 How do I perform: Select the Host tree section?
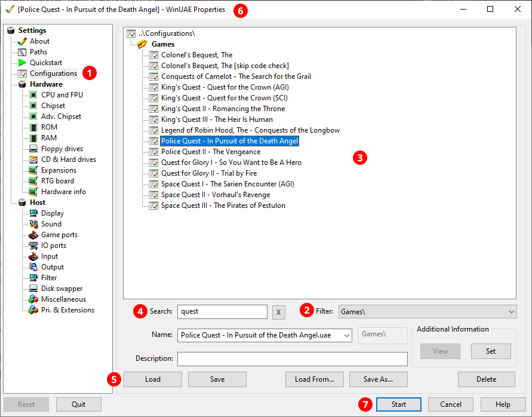click(x=38, y=203)
